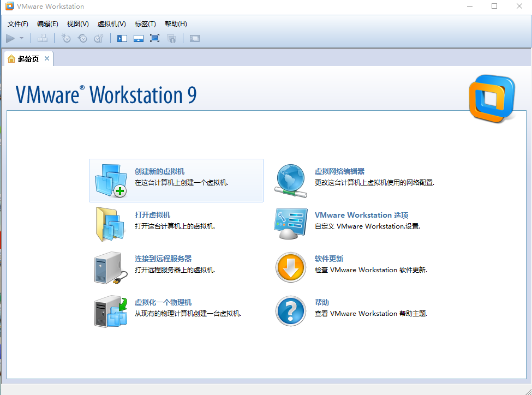The height and width of the screenshot is (395, 532).
Task: Click the text 在这台计算机上创建一个虚拟机.
Action: tap(181, 183)
